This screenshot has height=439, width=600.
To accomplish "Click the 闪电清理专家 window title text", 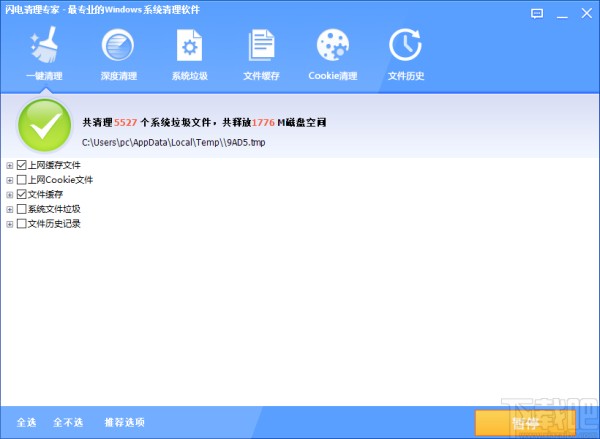I will pos(103,10).
